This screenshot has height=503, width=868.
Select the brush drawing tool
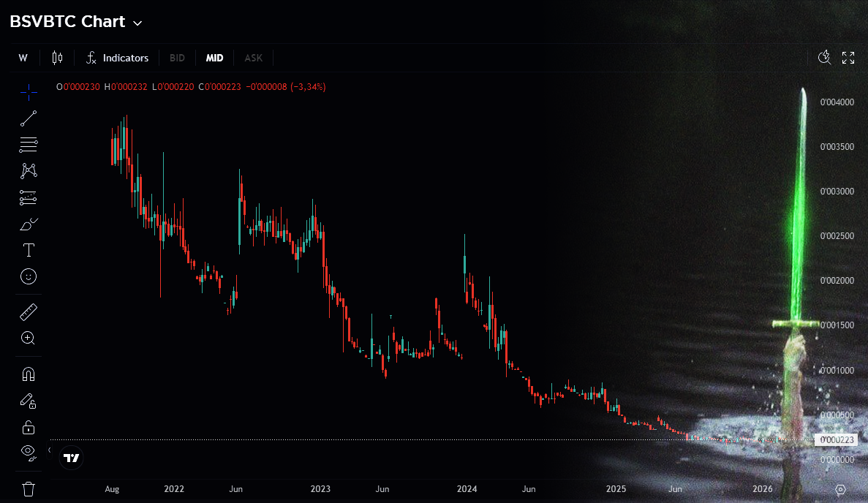29,224
